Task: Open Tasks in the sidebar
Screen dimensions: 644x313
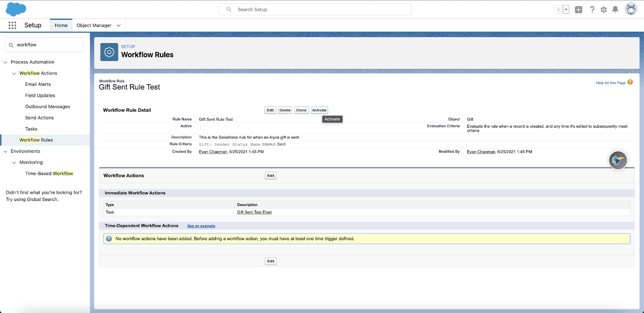Action: 31,129
